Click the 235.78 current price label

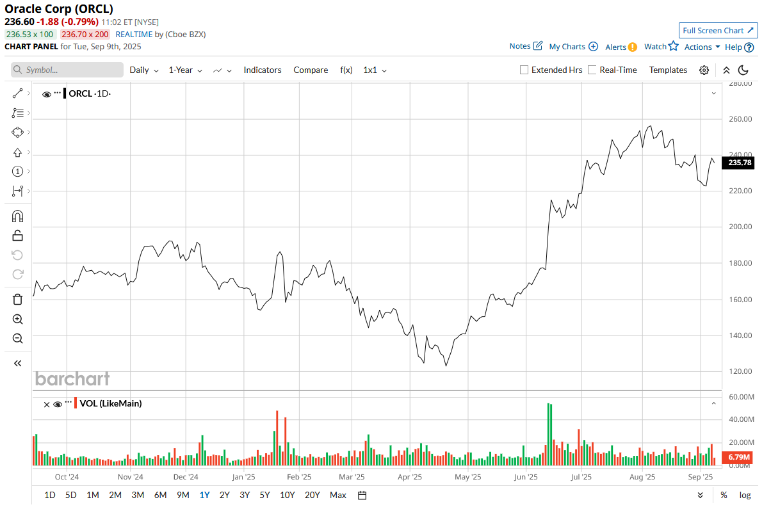click(x=738, y=163)
